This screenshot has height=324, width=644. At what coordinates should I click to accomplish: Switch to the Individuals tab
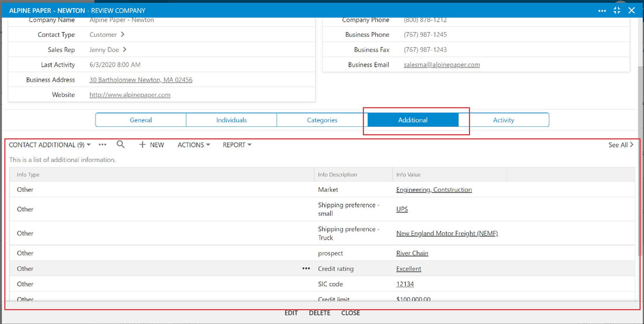[232, 120]
